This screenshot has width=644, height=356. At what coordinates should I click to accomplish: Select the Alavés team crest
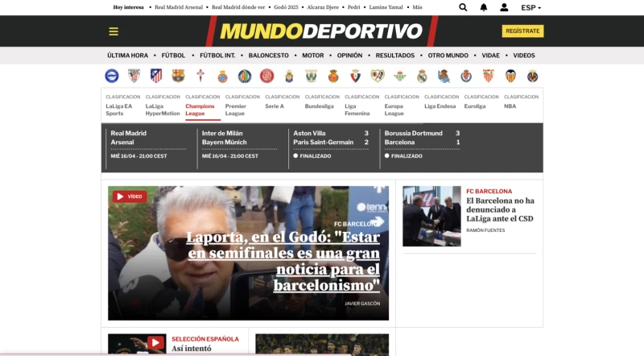click(x=112, y=76)
